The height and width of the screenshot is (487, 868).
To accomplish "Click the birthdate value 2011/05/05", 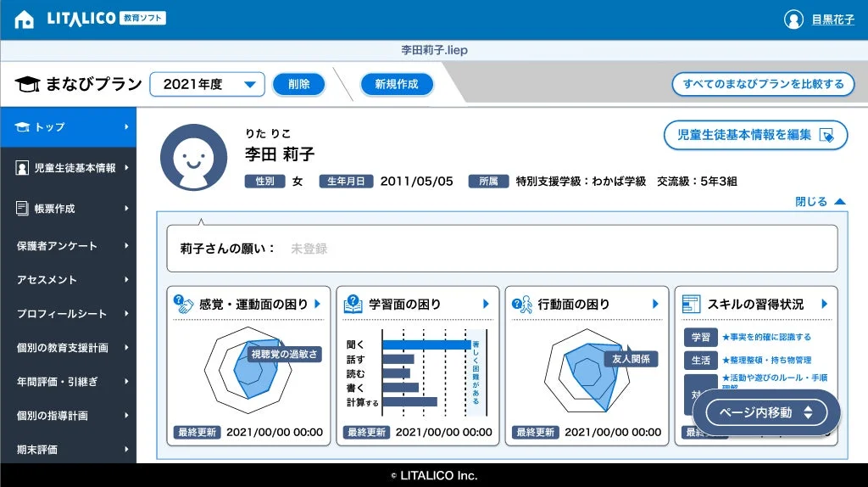I will pos(416,182).
